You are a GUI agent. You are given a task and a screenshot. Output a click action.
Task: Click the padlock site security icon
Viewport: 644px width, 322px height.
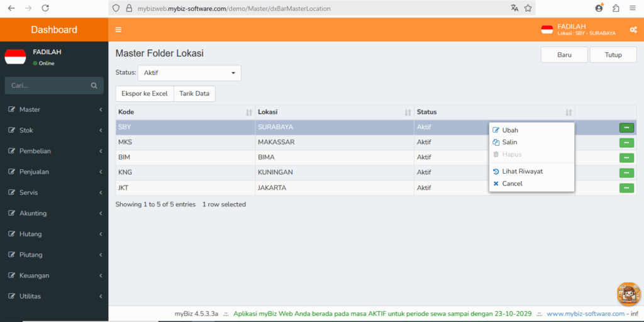tap(129, 8)
